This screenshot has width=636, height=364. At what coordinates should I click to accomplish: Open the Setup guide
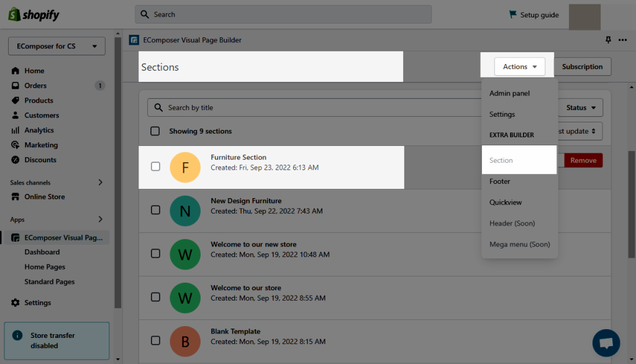(x=534, y=15)
